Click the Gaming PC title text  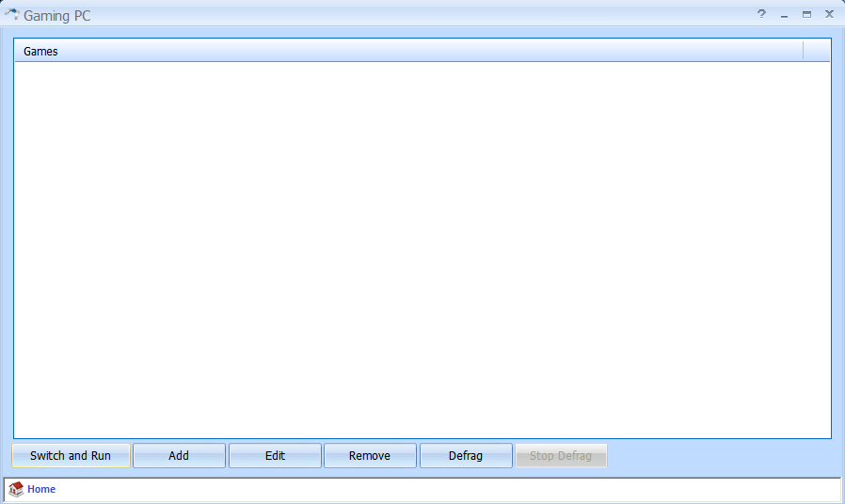point(57,16)
